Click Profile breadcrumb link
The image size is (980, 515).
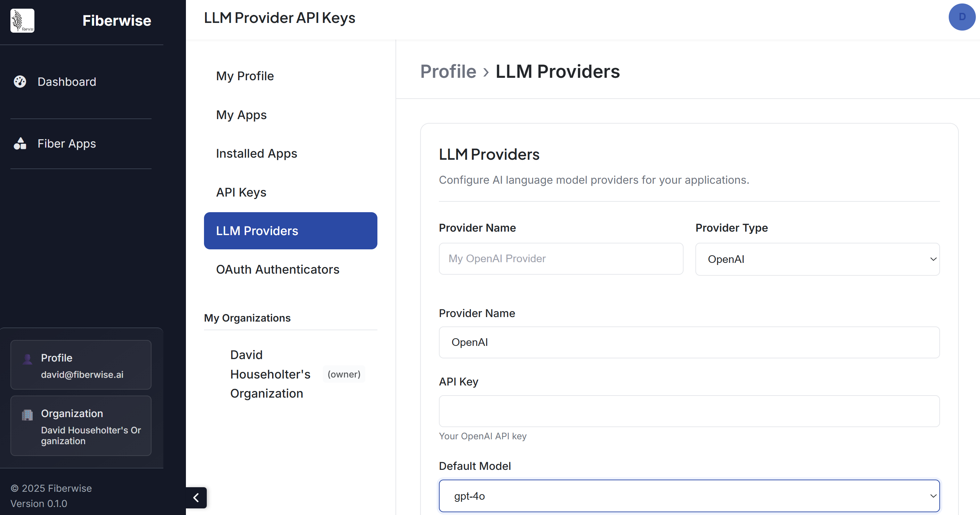pyautogui.click(x=448, y=72)
